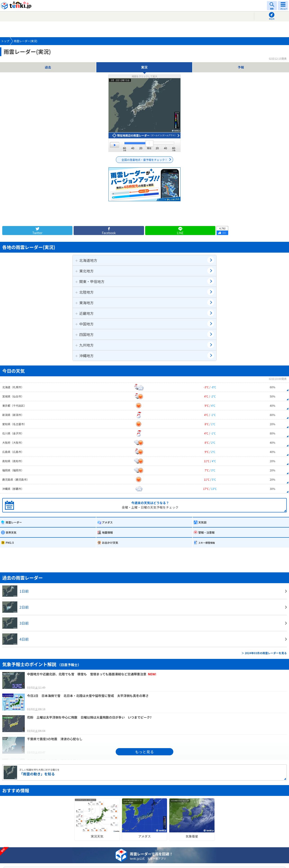Go to トップ breadcrumb
Image resolution: width=289 pixels, height=868 pixels.
pyautogui.click(x=5, y=41)
